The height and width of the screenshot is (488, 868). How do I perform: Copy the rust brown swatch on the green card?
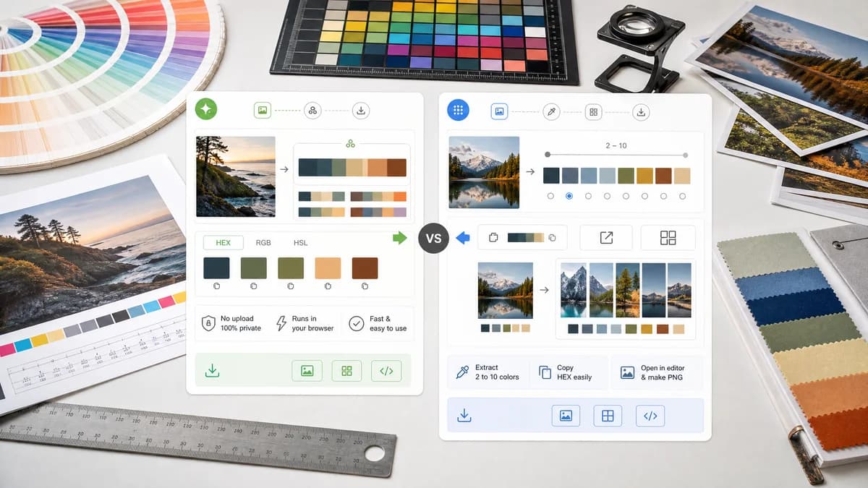365,287
